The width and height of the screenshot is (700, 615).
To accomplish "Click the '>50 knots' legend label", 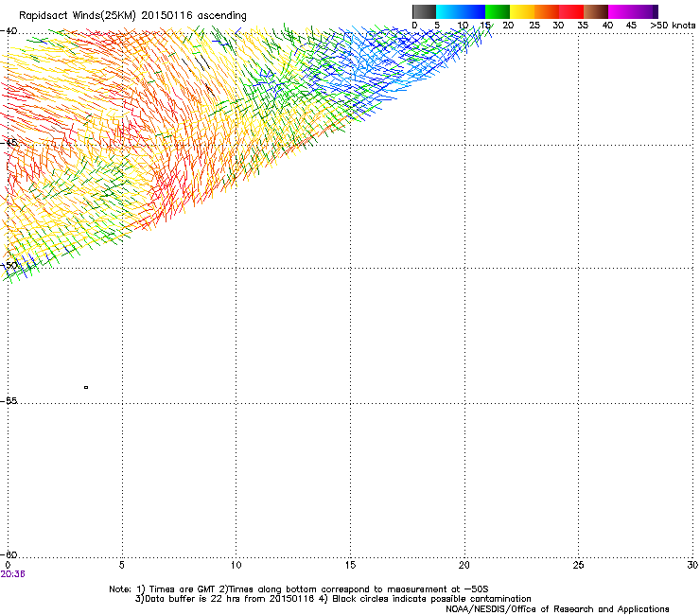I will point(673,26).
